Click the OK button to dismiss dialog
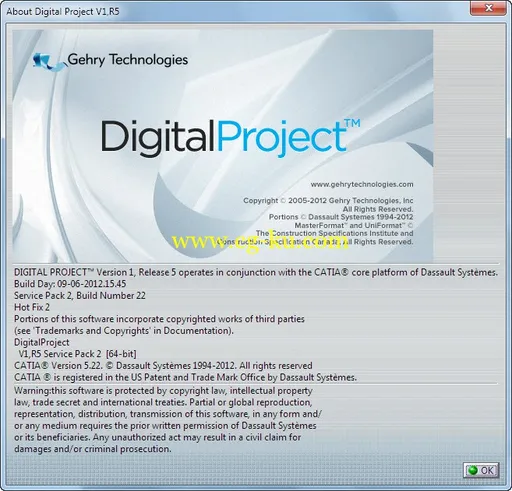Viewport: 512px width, 491px height. coord(481,470)
